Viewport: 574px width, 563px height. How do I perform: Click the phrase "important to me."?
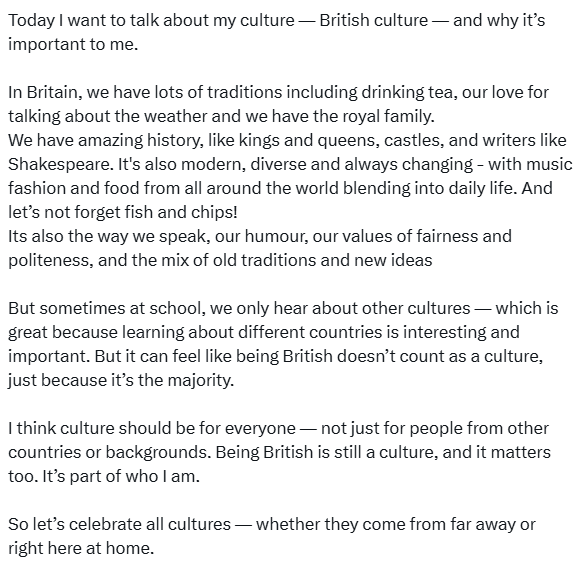point(73,44)
